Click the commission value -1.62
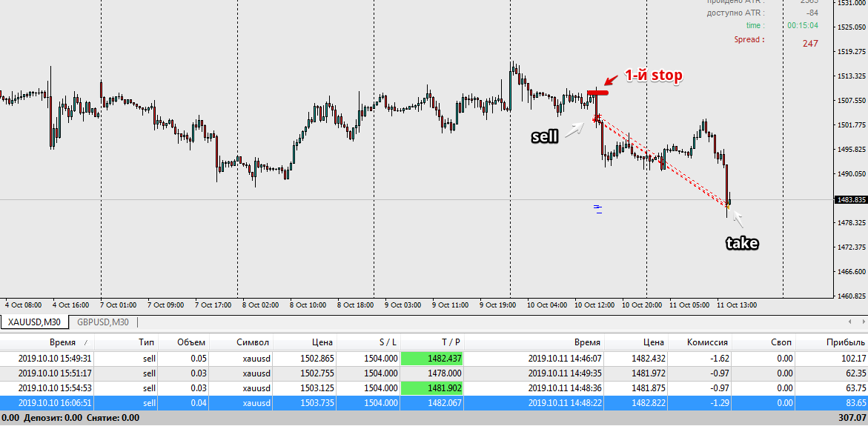 click(x=720, y=358)
